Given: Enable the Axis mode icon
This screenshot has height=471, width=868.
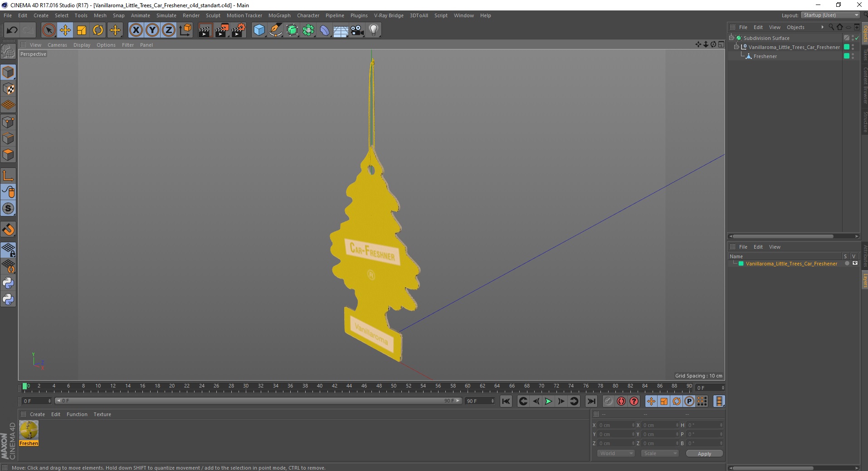Looking at the screenshot, I should (x=8, y=176).
